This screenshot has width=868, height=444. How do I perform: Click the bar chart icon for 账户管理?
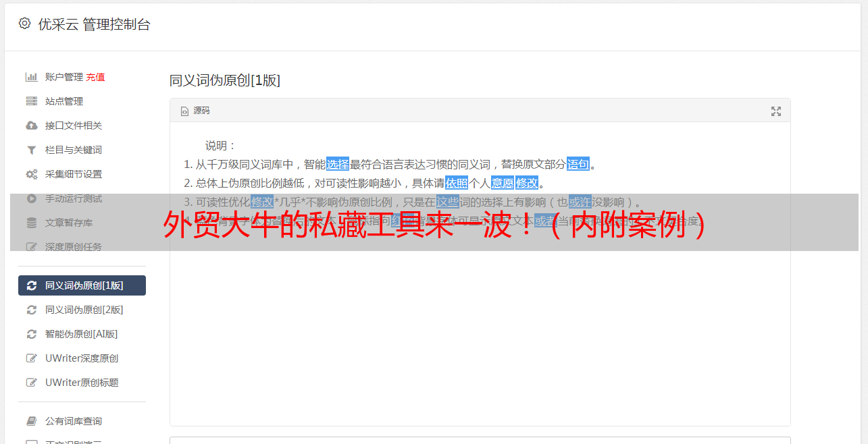[31, 77]
